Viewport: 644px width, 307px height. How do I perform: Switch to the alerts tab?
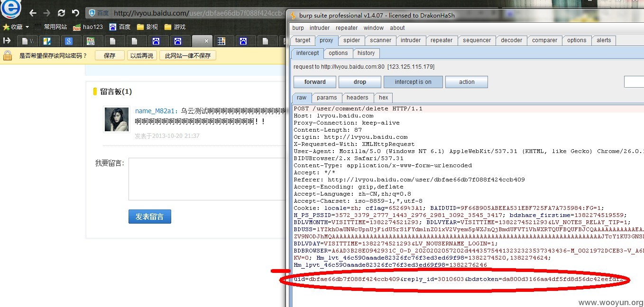click(604, 40)
